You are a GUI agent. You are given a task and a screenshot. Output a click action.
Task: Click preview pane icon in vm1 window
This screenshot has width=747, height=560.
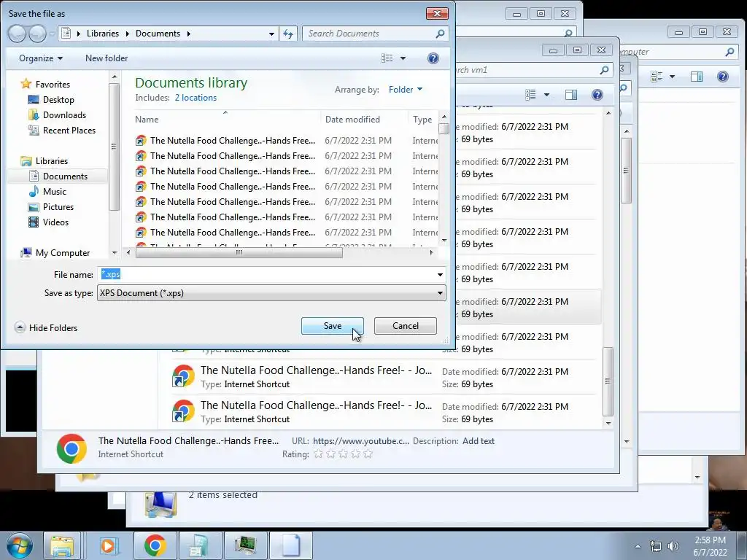(x=570, y=95)
